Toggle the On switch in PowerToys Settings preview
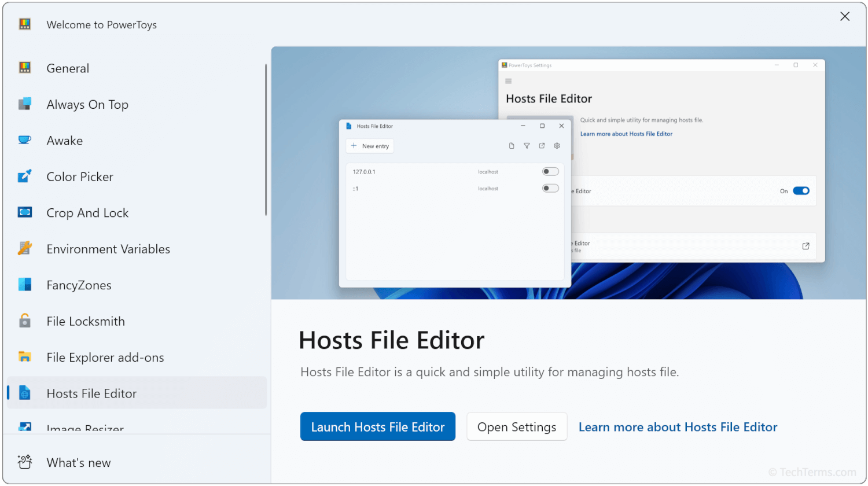This screenshot has width=868, height=486. (x=801, y=191)
